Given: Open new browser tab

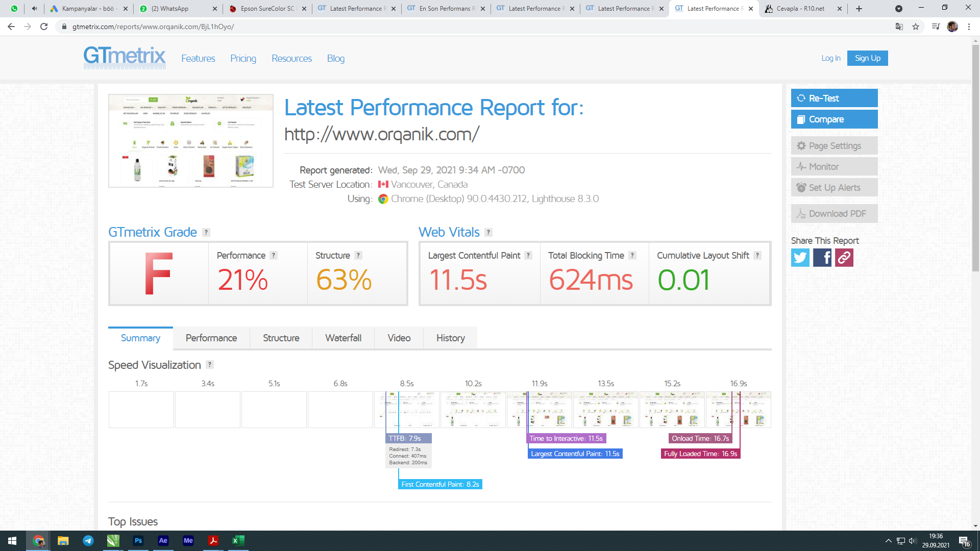Looking at the screenshot, I should point(859,9).
